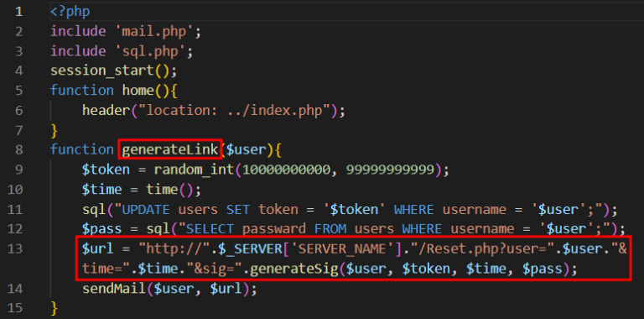644x319 pixels.
Task: Click line number 1 in gutter
Action: (x=19, y=12)
